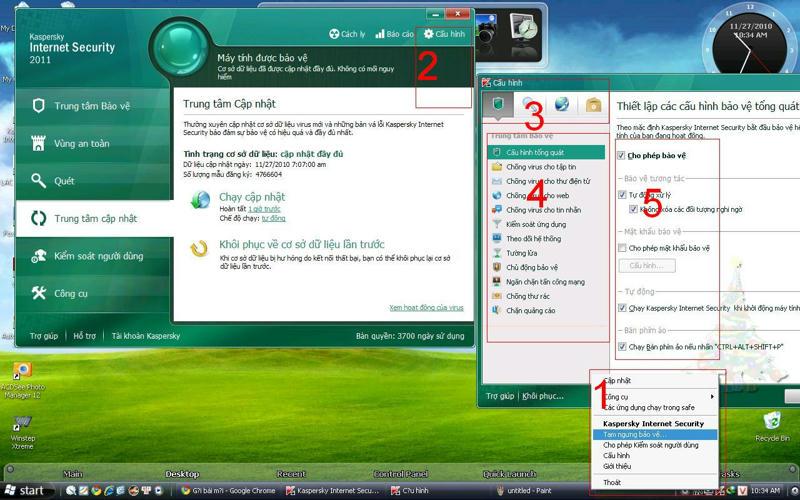Click the 1 giờ trước link
Image resolution: width=800 pixels, height=500 pixels.
pyautogui.click(x=264, y=209)
